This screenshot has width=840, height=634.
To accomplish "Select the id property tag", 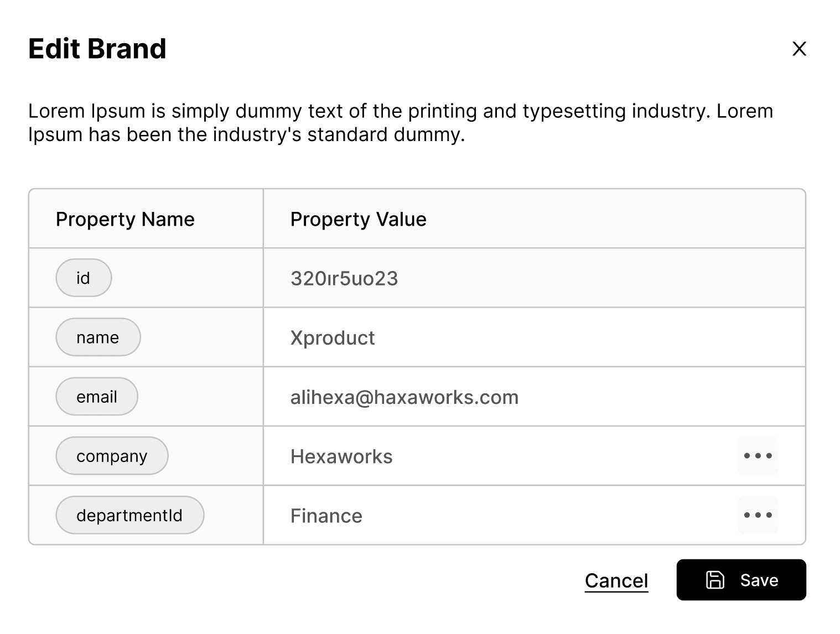I will point(84,278).
